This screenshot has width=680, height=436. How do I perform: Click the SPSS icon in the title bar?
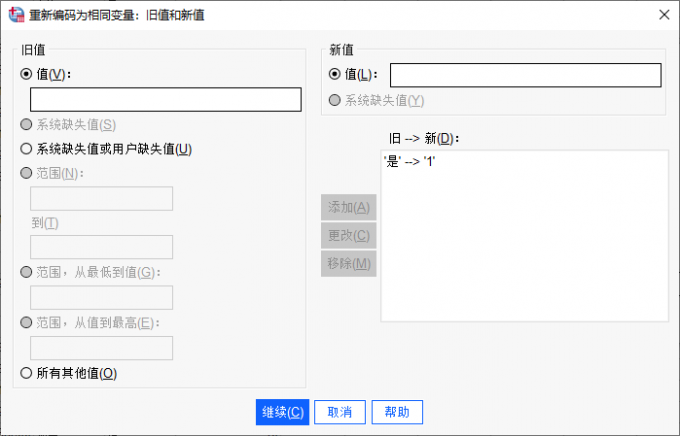point(16,15)
